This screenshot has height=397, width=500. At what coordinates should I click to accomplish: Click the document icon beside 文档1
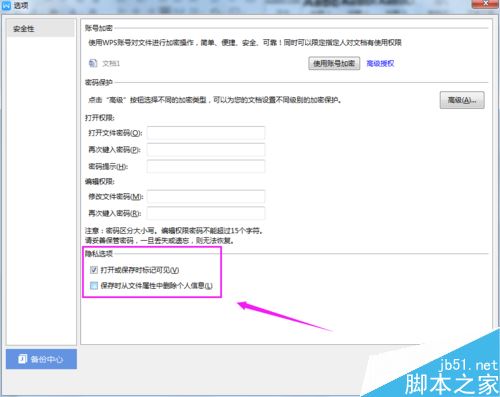point(93,63)
